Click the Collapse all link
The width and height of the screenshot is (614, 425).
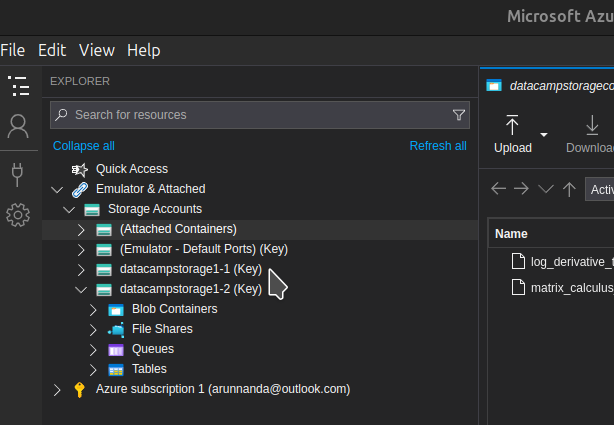point(84,146)
